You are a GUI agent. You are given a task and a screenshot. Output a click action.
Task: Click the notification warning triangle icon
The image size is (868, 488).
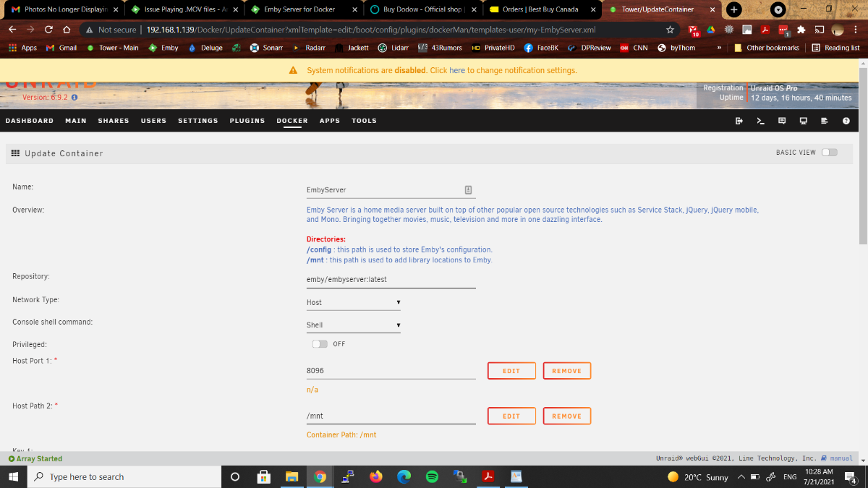coord(293,71)
